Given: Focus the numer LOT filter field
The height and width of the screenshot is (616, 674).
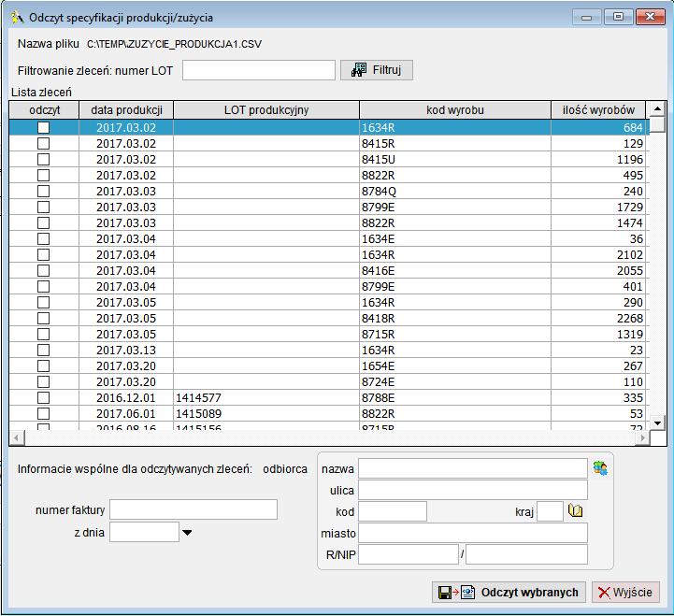Looking at the screenshot, I should click(x=259, y=70).
